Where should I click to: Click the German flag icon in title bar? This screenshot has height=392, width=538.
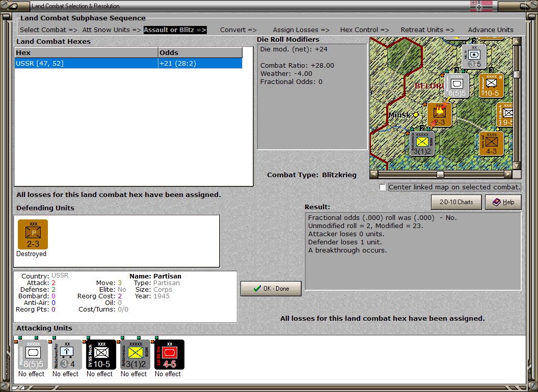(481, 6)
